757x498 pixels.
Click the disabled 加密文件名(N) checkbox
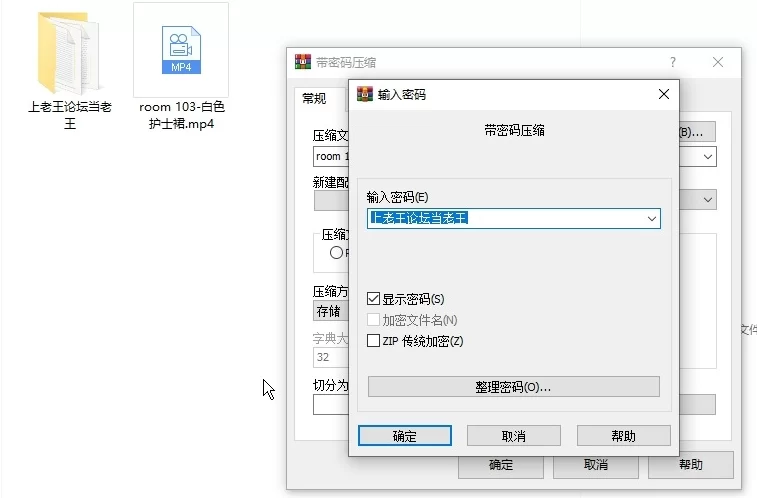pos(373,319)
